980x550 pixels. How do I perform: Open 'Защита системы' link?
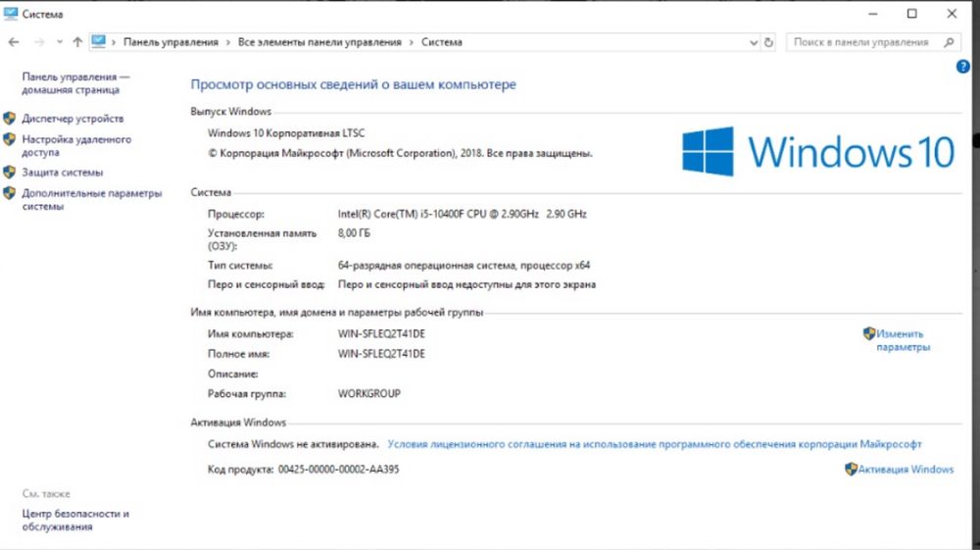pyautogui.click(x=63, y=172)
